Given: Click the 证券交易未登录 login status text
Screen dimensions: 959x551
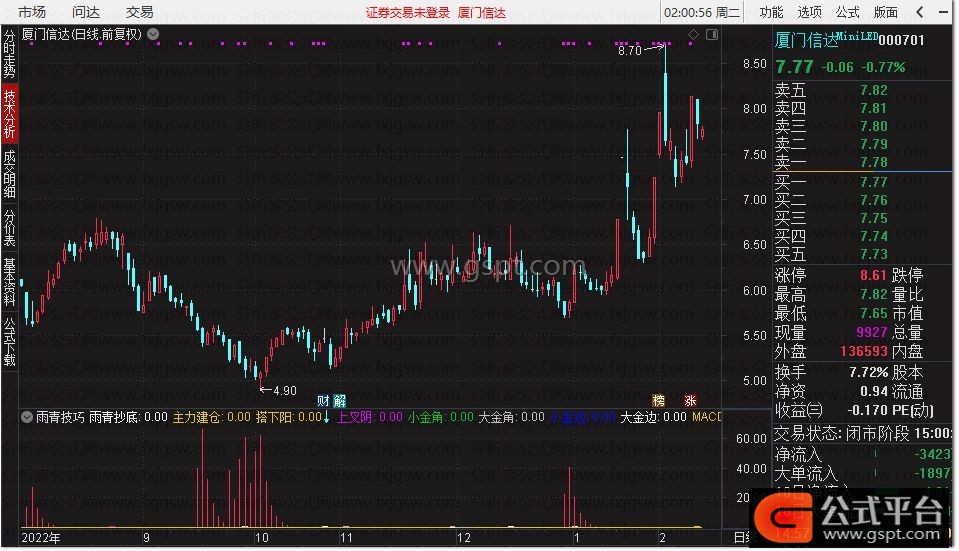Looking at the screenshot, I should coord(408,13).
